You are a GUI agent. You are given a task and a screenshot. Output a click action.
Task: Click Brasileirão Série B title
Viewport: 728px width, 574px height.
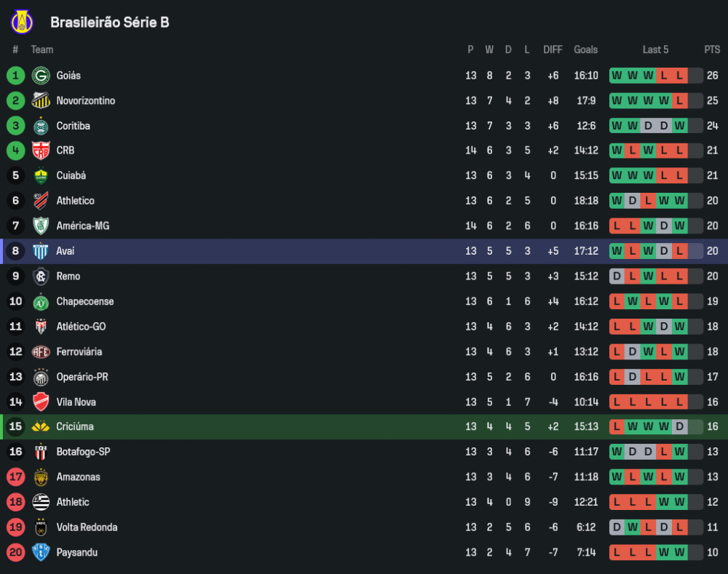coord(110,23)
